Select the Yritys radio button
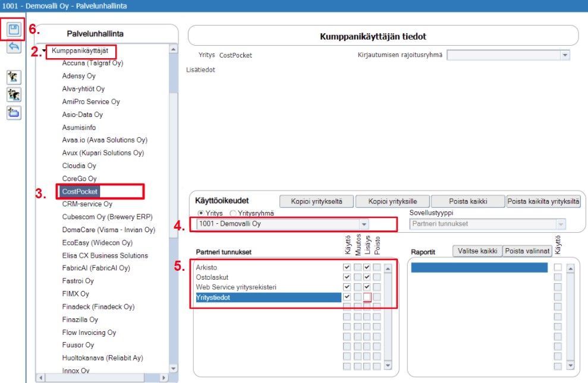The height and width of the screenshot is (383, 588). tap(200, 213)
